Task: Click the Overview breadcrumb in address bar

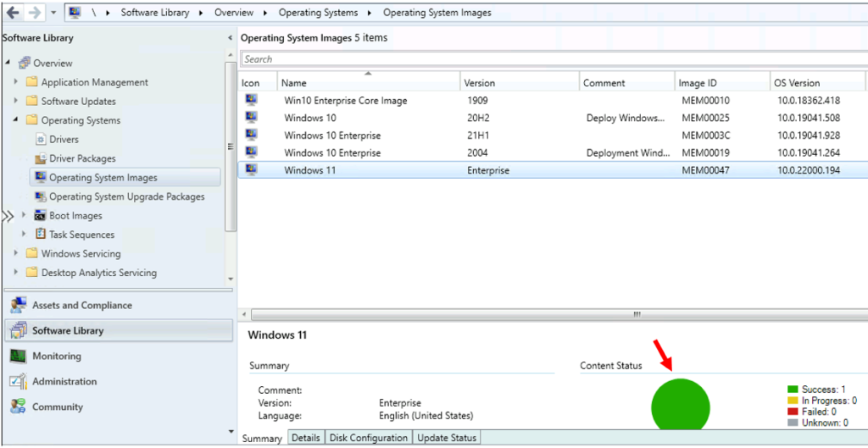Action: (x=234, y=12)
